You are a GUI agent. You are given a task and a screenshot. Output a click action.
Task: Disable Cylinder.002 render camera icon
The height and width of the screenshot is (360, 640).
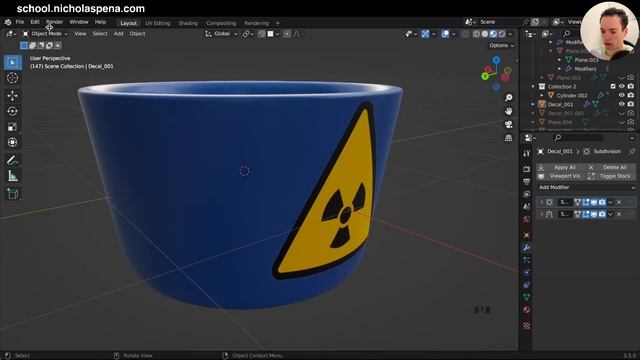click(x=631, y=95)
